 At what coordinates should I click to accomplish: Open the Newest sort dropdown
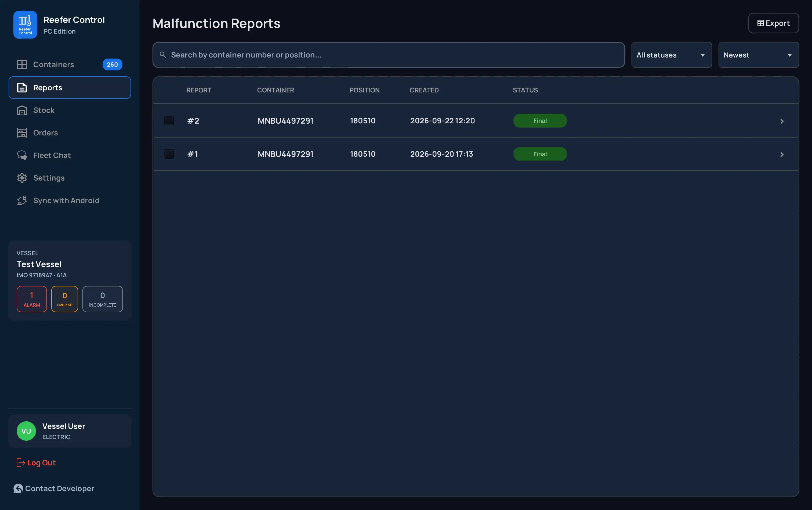click(x=758, y=55)
